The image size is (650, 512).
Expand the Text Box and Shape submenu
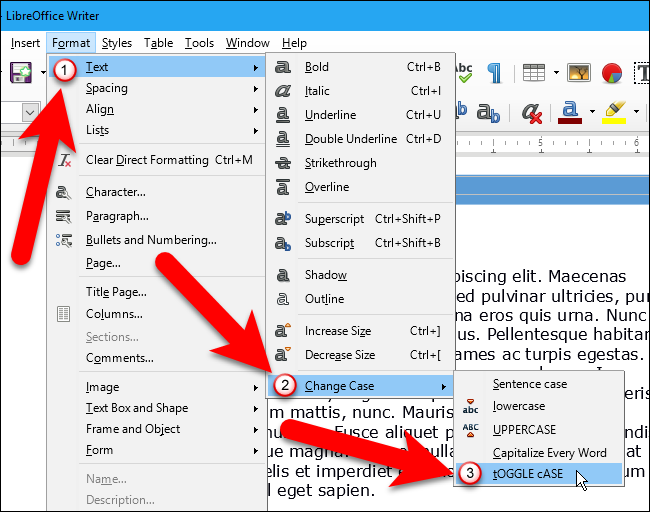[155, 408]
